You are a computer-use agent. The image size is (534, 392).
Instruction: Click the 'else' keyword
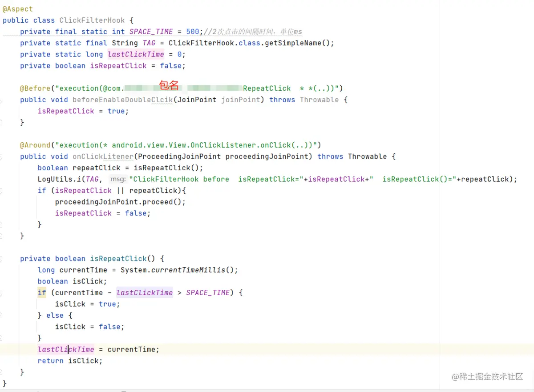point(55,315)
